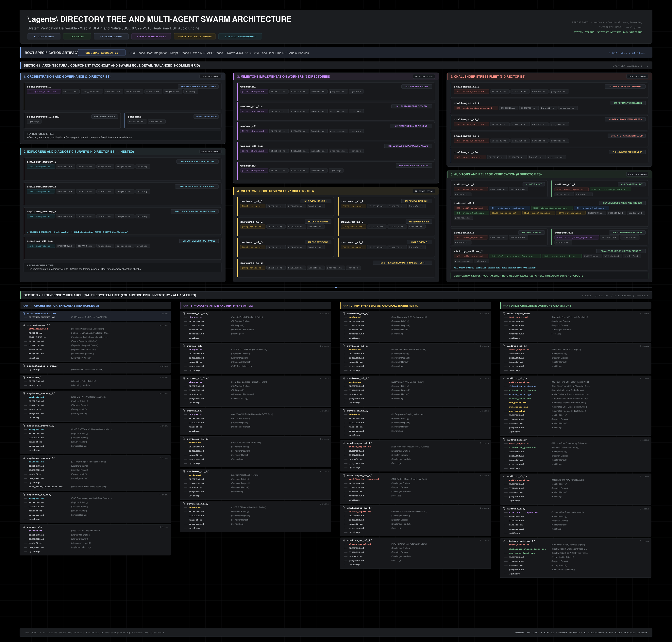Select allocation_probe.cpp under auditor_m2_1/
672x642 pixels.
(x=522, y=386)
